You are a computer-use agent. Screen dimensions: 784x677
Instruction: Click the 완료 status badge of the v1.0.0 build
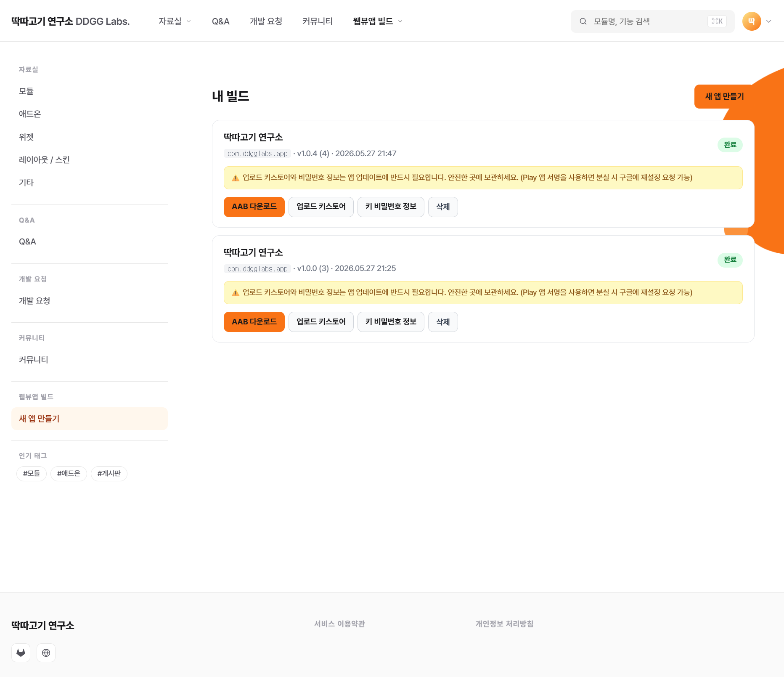coord(730,260)
